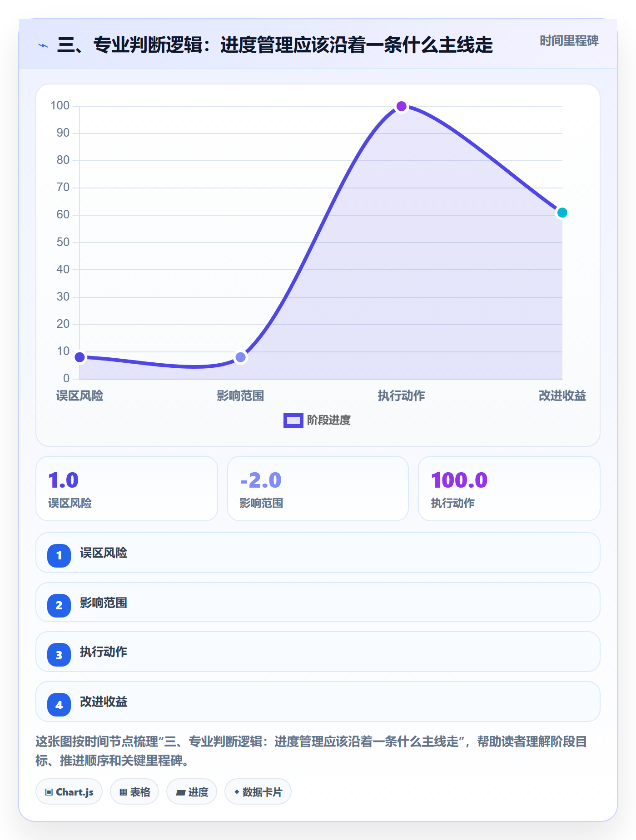Select the 表格 tag chip
The width and height of the screenshot is (636, 840).
(x=134, y=792)
